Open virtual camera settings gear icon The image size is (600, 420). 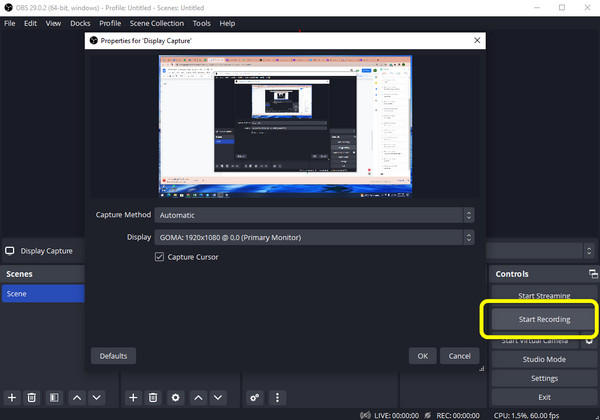click(x=590, y=341)
